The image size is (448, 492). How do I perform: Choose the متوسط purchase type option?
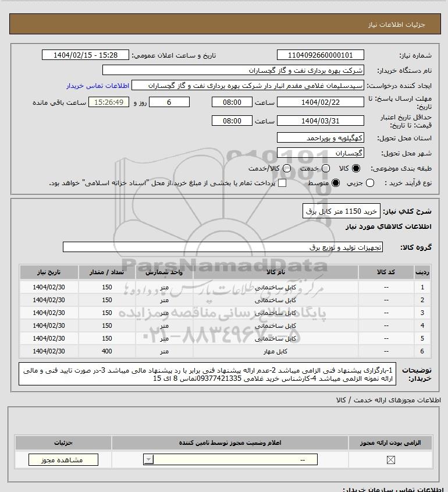(x=336, y=183)
